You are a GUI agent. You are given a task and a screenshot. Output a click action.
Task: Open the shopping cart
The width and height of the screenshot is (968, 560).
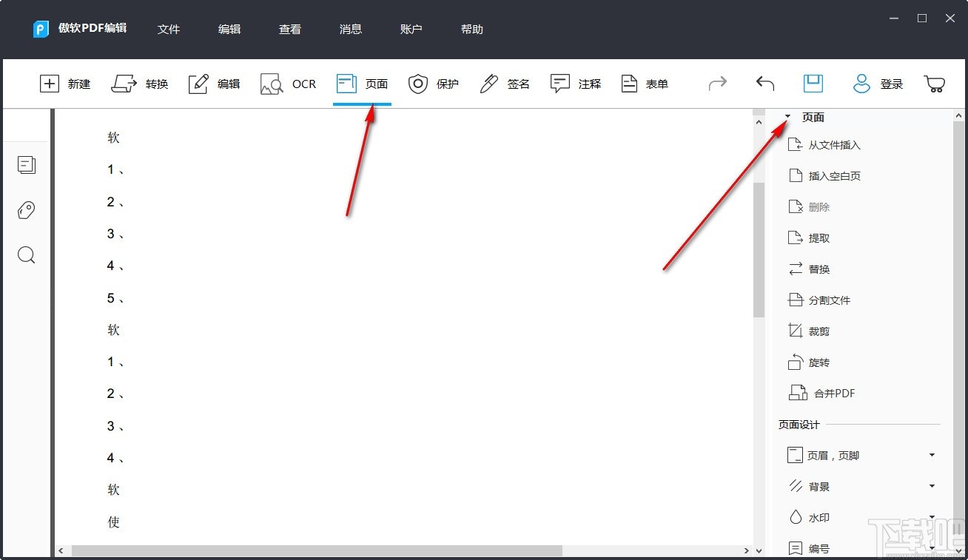934,84
